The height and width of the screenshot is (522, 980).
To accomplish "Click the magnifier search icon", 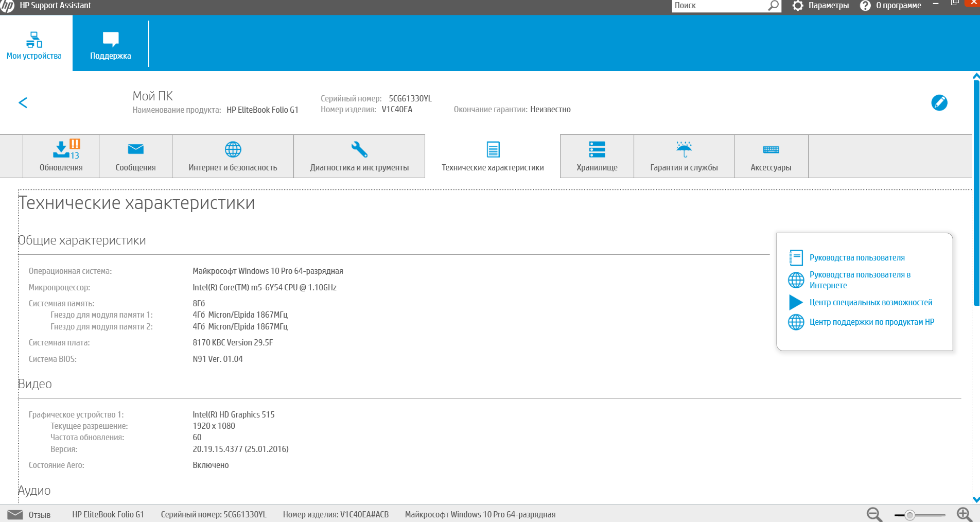I will point(774,6).
